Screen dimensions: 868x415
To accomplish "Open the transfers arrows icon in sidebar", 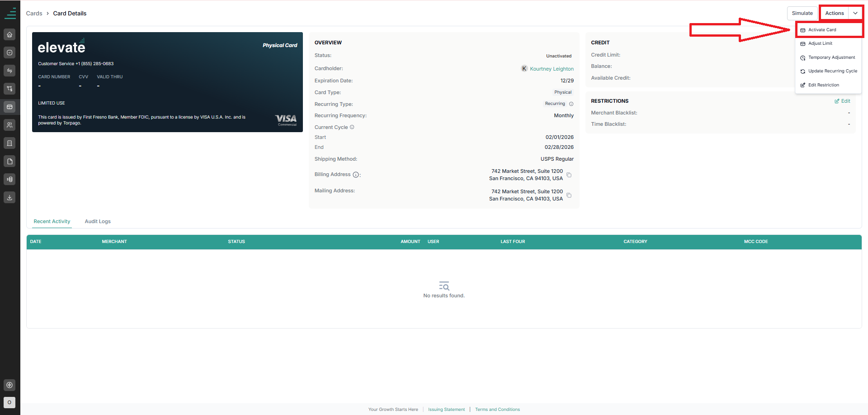I will pos(9,71).
